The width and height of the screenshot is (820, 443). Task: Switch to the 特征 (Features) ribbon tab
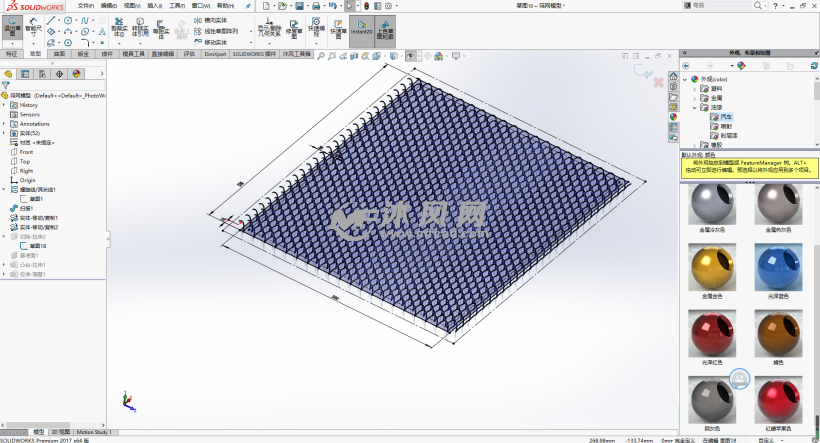[x=12, y=54]
